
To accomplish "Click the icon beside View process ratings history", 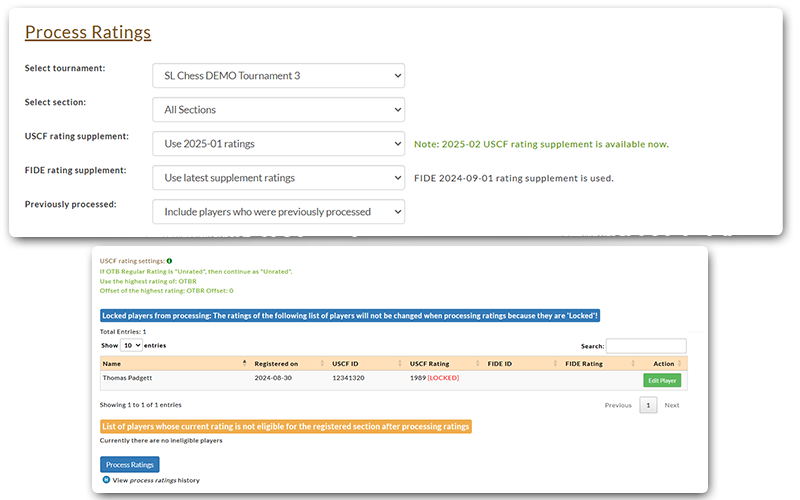I will click(106, 480).
